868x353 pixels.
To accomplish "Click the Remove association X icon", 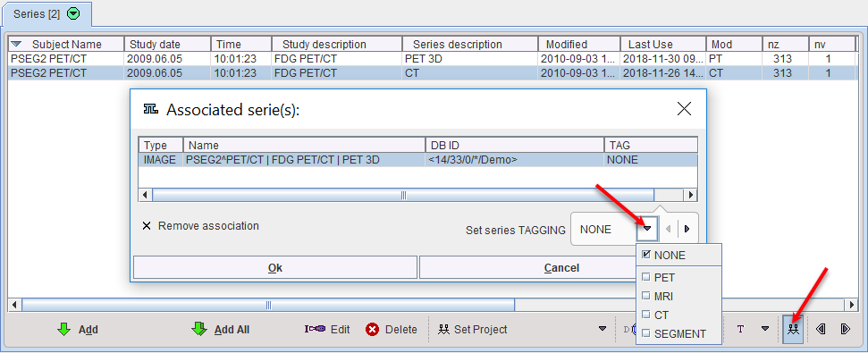I will click(147, 226).
